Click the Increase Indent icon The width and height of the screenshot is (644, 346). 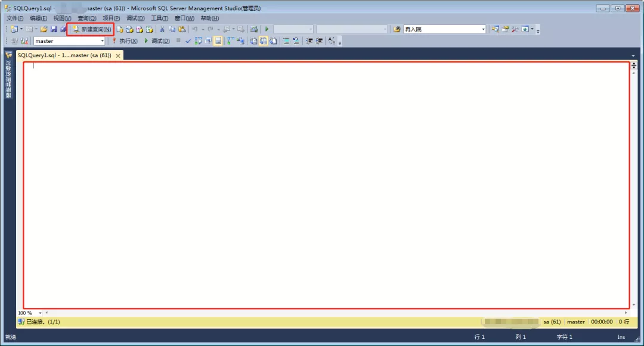(x=319, y=41)
